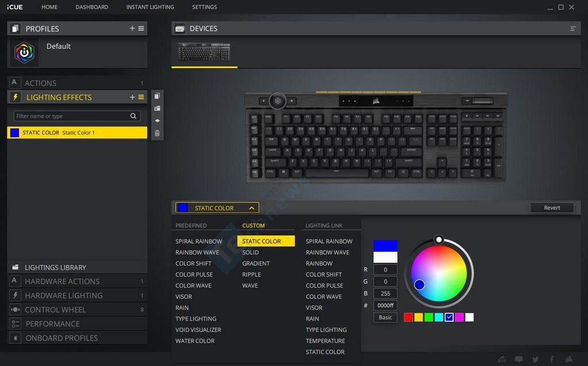Expand the Hardware Lighting section
Image resolution: width=588 pixels, height=366 pixels.
pyautogui.click(x=78, y=295)
